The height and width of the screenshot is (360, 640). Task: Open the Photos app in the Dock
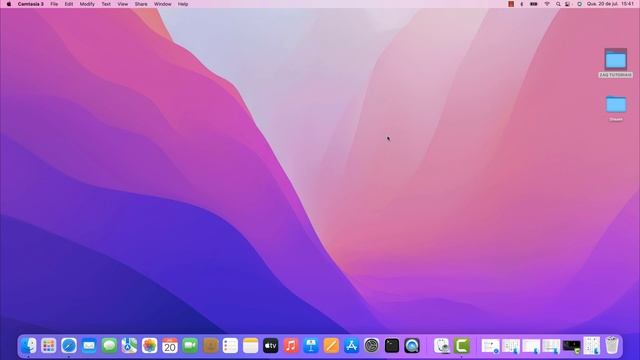(150, 346)
